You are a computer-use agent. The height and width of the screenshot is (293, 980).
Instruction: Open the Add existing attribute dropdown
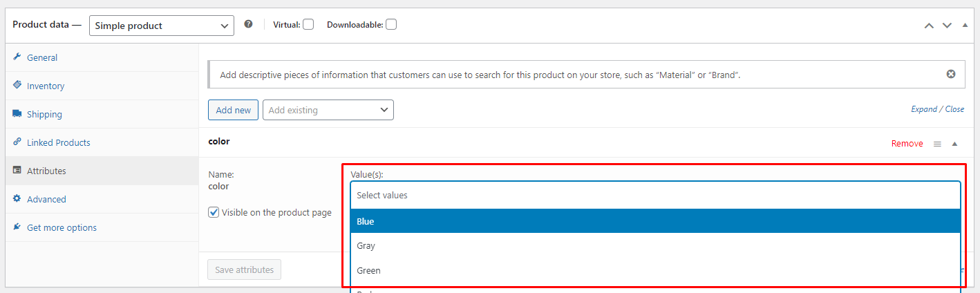pos(328,110)
